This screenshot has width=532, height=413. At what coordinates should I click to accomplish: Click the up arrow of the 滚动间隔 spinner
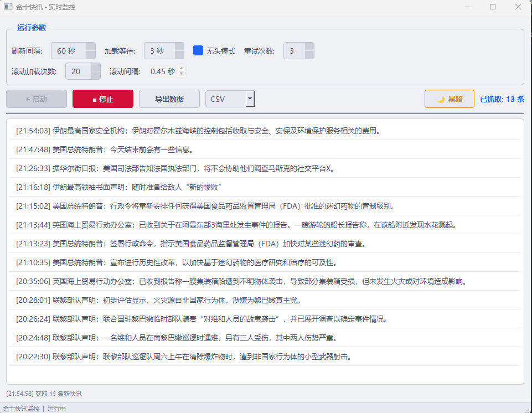coord(182,69)
